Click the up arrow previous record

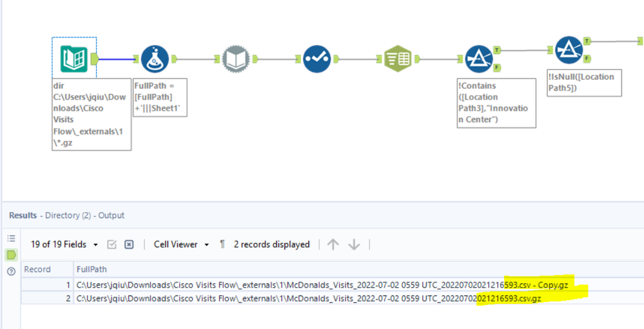(x=333, y=245)
